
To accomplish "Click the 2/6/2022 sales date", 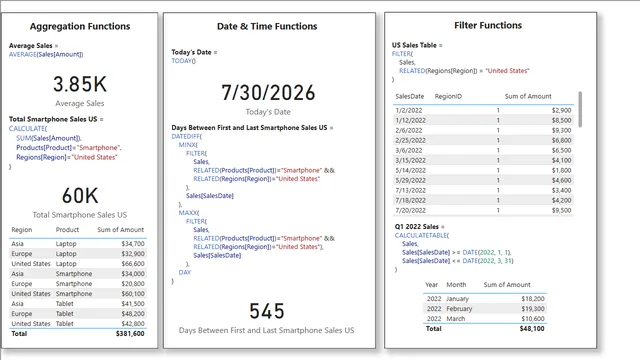I will 409,130.
